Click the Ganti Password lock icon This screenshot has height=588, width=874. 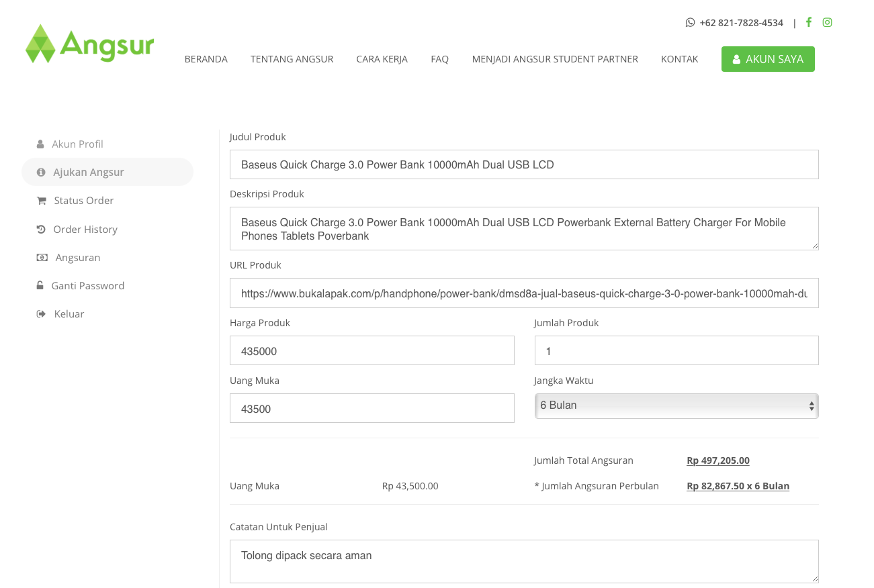pyautogui.click(x=40, y=286)
